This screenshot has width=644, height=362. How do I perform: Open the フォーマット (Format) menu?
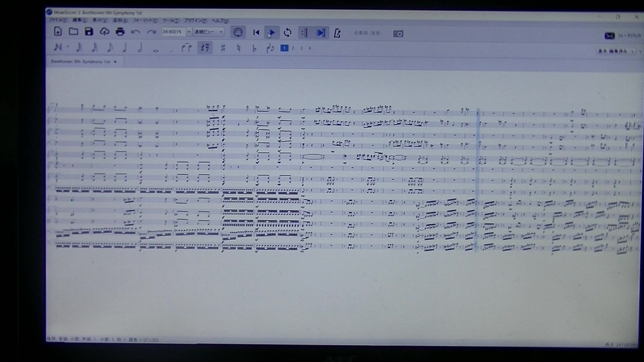(x=145, y=20)
